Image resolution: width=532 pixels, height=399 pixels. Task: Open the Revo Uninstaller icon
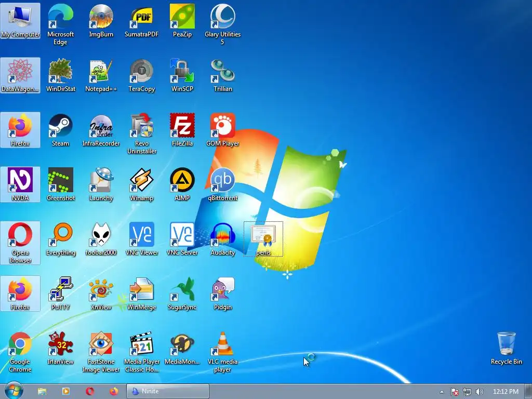coord(141,134)
